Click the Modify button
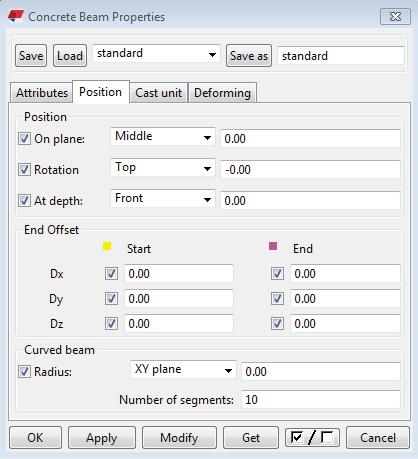This screenshot has height=459, width=418. coord(179,437)
